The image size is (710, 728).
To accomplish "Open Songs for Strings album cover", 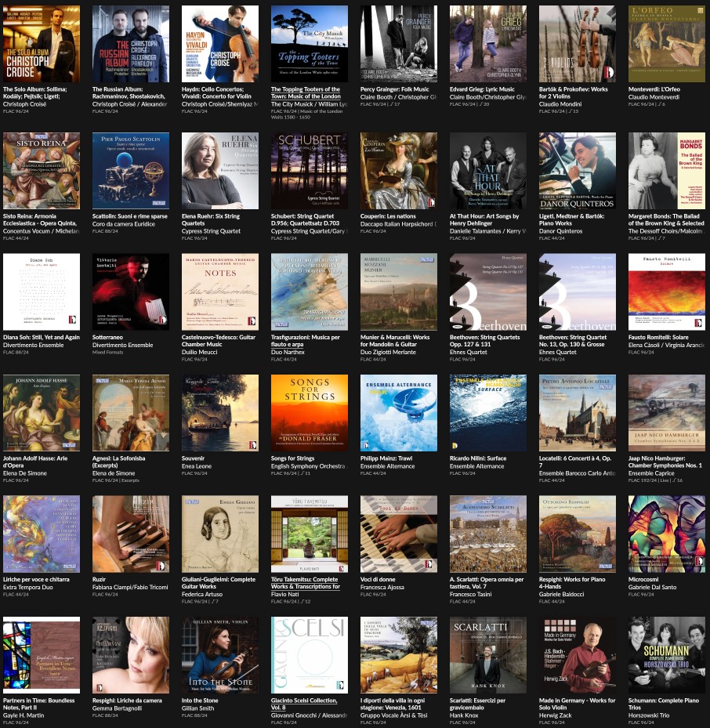I will coord(310,413).
